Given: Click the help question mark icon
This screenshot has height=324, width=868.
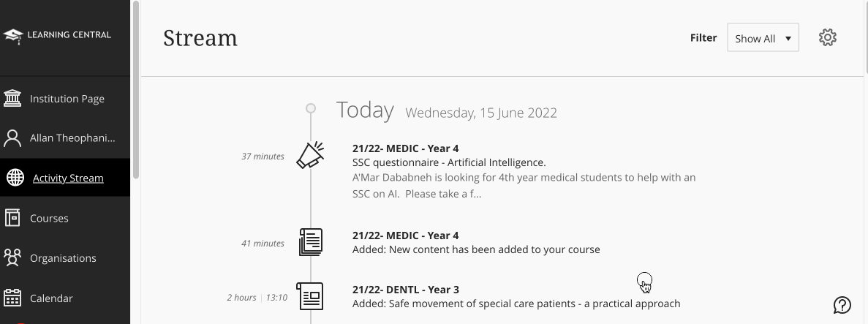Looking at the screenshot, I should [x=842, y=305].
